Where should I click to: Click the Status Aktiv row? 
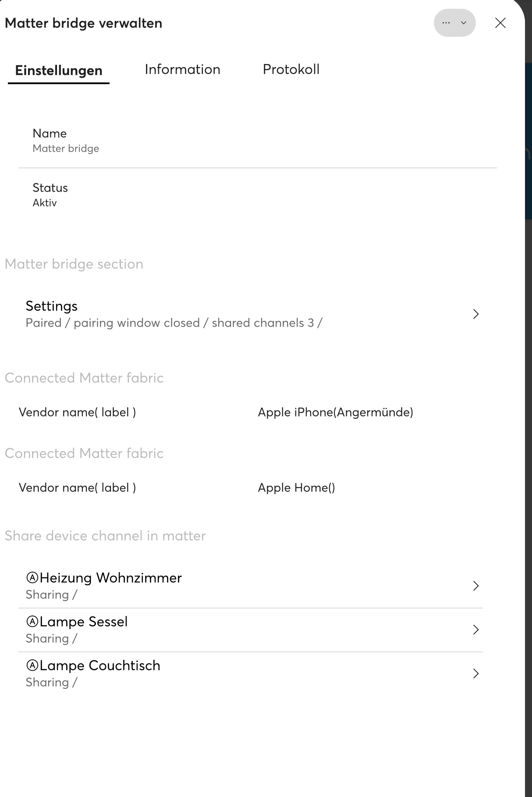pyautogui.click(x=50, y=195)
